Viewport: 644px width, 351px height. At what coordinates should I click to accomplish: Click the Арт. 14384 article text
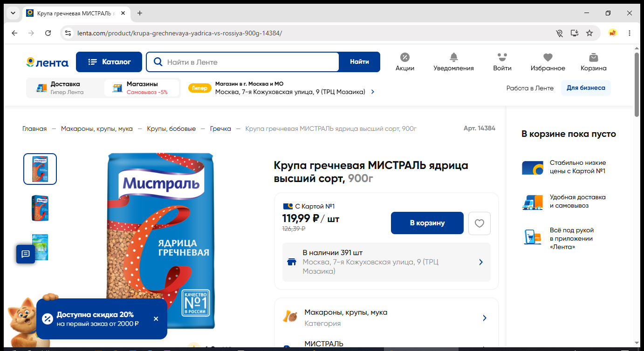point(480,128)
